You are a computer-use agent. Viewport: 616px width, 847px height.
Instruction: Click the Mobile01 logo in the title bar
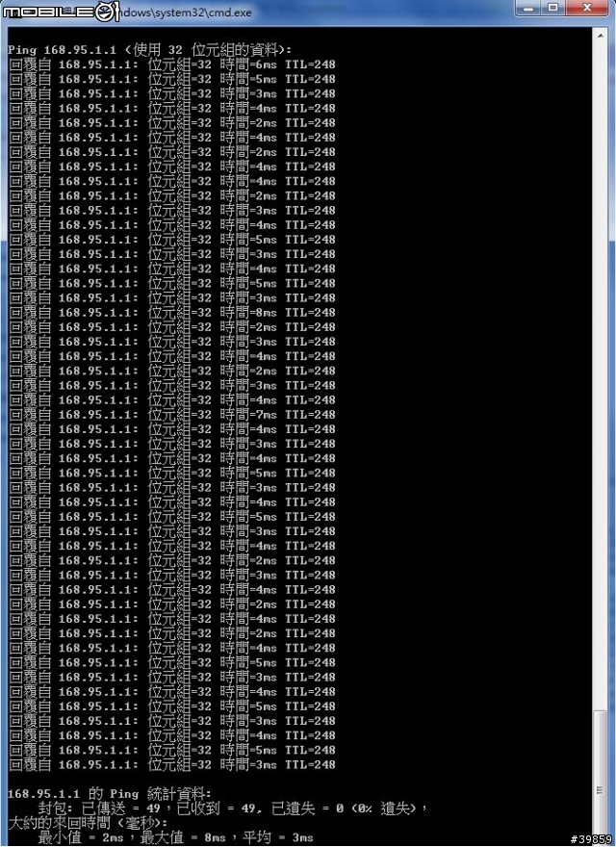pyautogui.click(x=61, y=12)
